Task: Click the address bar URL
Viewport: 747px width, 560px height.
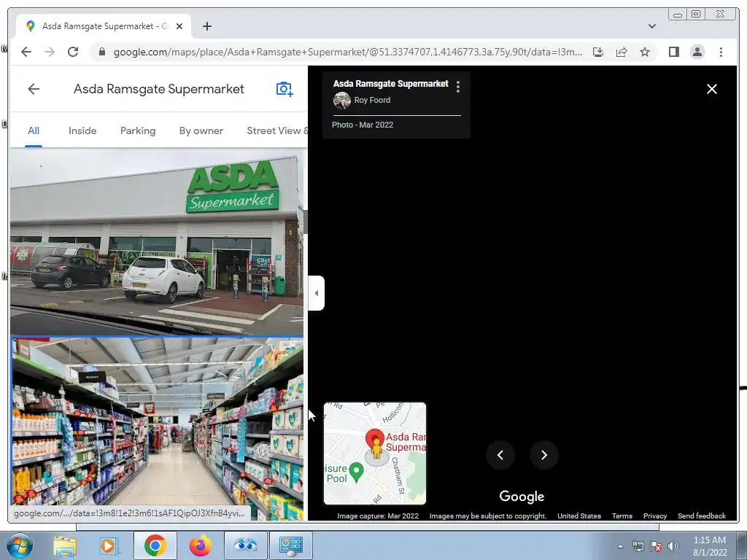Action: click(348, 52)
